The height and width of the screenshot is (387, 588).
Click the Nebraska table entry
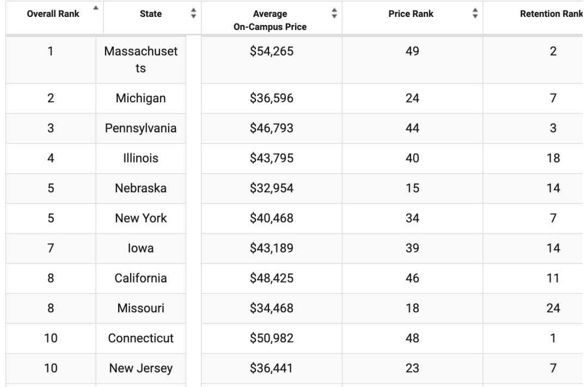pyautogui.click(x=140, y=188)
